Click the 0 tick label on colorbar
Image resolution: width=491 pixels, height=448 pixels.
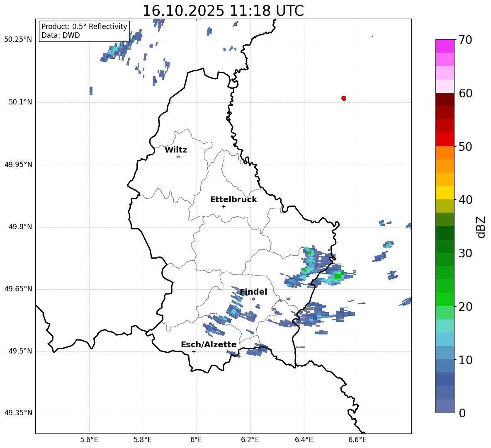click(x=462, y=413)
